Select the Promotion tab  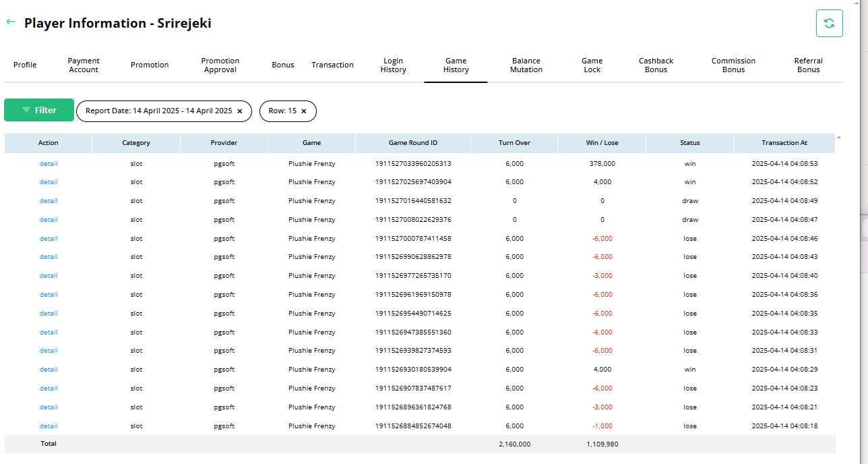point(150,65)
